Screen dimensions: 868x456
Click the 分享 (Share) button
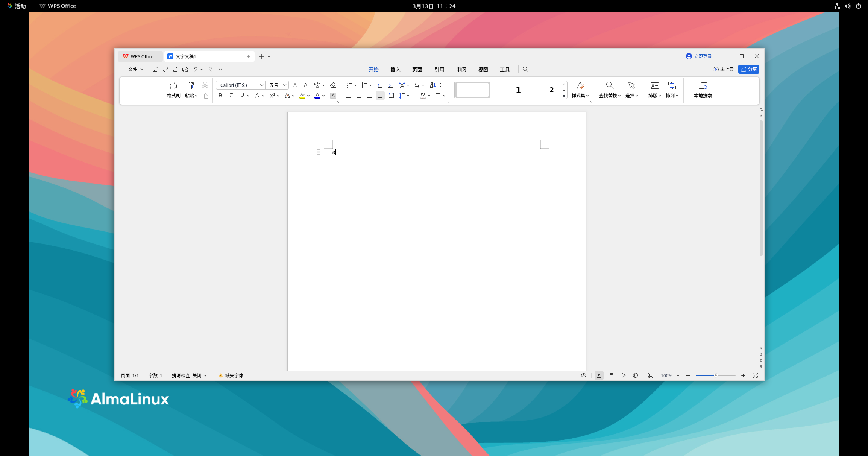[x=748, y=69]
